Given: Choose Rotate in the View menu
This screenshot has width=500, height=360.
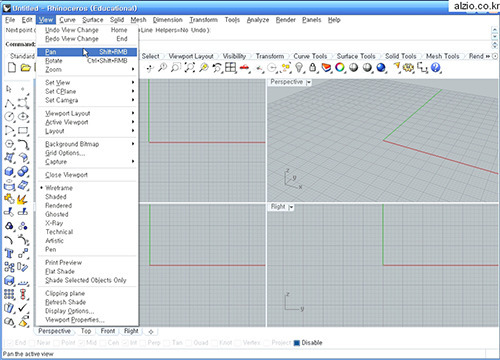Looking at the screenshot, I should click(87, 61).
